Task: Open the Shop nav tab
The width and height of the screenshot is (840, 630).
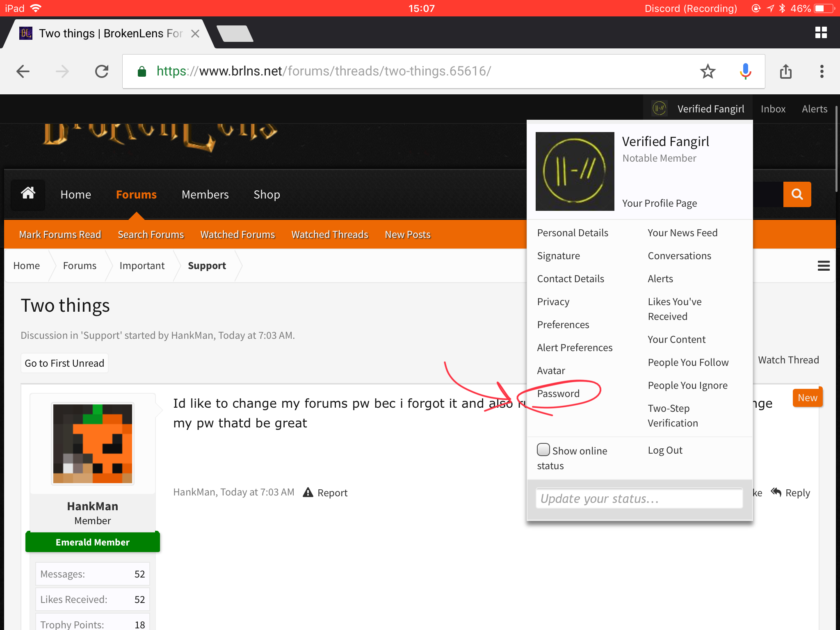Action: [267, 194]
